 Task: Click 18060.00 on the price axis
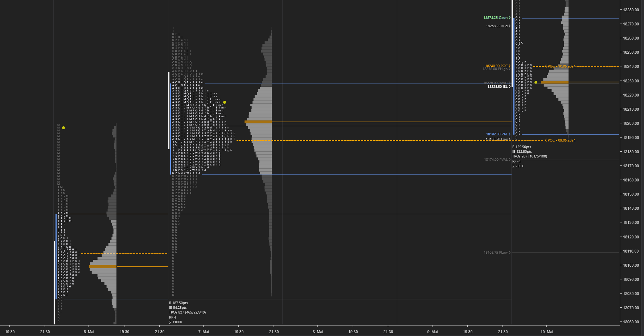631,322
